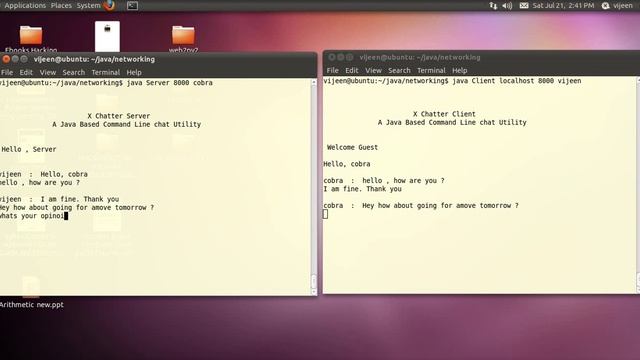Open the sound volume indicator
This screenshot has height=360, width=640.
507,5
